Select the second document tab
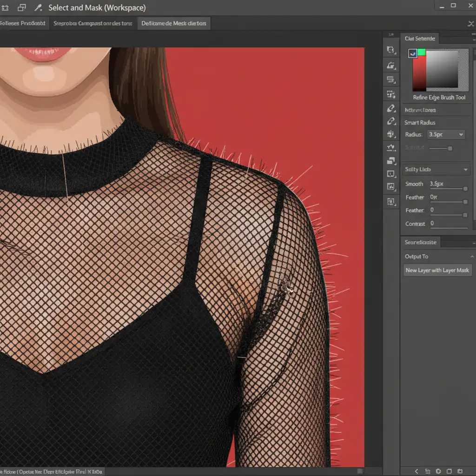 [x=93, y=23]
